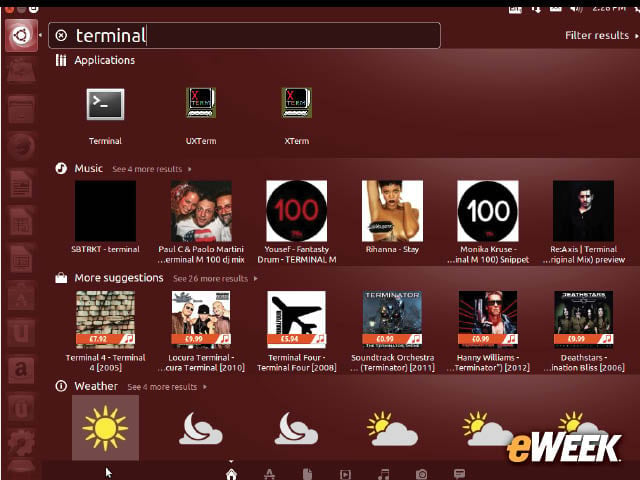Select the first sun-and-cloud weather result
The height and width of the screenshot is (480, 640).
click(x=392, y=429)
